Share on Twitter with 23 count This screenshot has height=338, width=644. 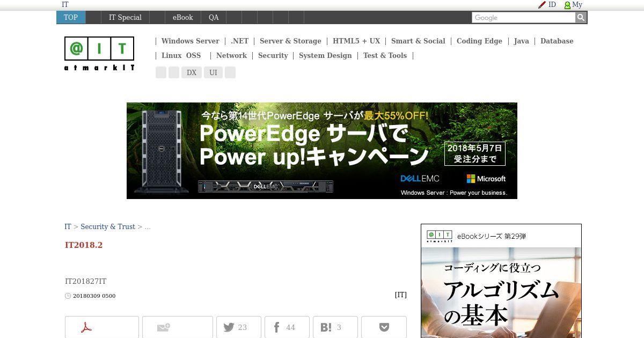click(x=239, y=327)
